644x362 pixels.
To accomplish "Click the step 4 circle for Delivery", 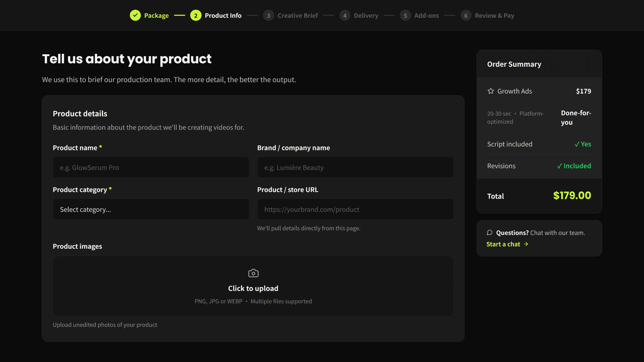I will coord(345,15).
